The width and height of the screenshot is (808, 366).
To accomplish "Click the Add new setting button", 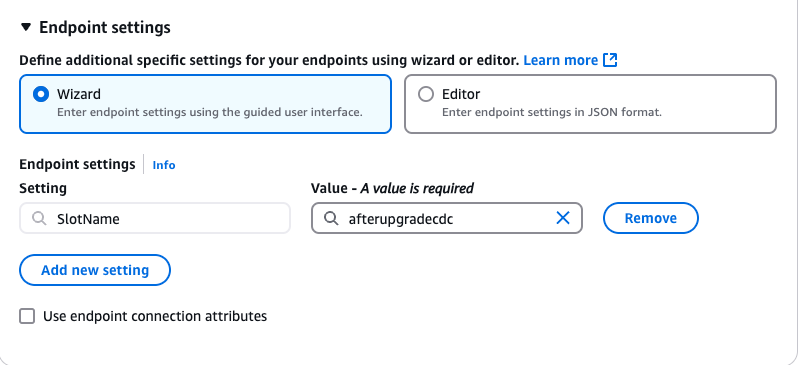I will pos(95,270).
